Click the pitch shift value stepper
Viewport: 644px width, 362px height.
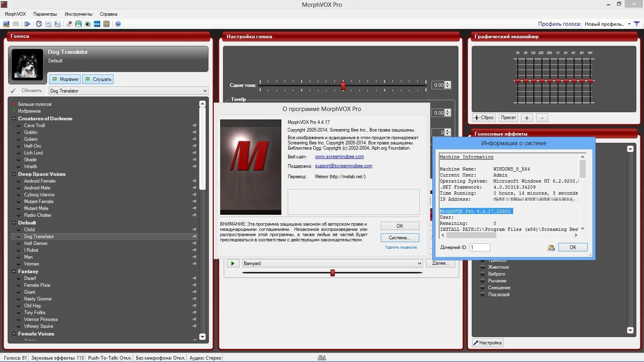tap(448, 85)
